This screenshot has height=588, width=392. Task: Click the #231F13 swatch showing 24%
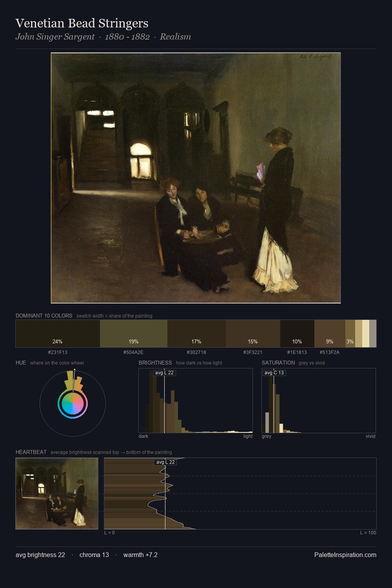[x=58, y=334]
